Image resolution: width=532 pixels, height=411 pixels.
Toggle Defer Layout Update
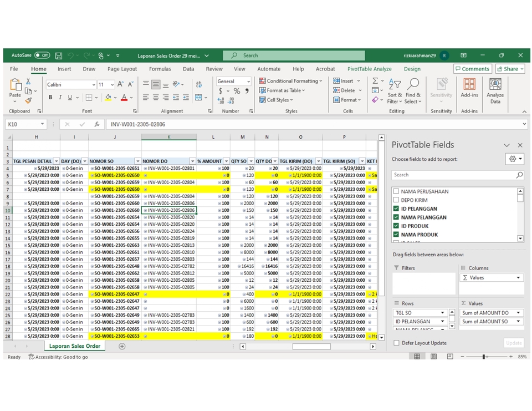click(397, 343)
